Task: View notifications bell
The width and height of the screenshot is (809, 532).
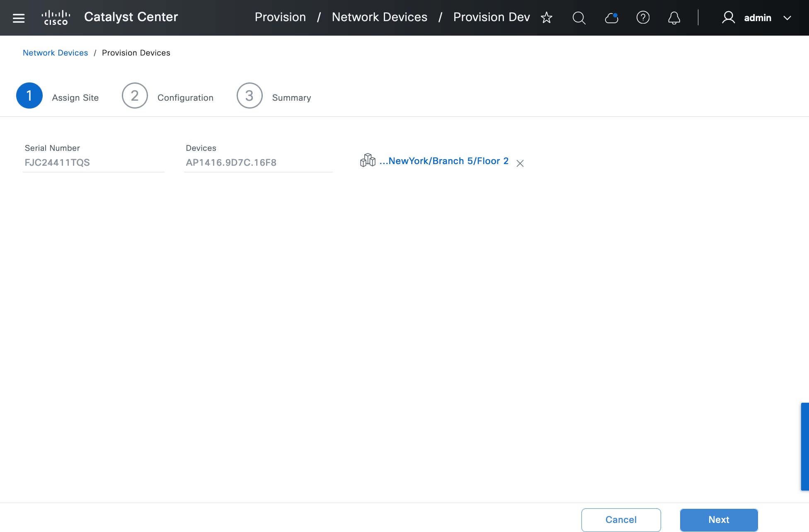Action: pyautogui.click(x=674, y=18)
